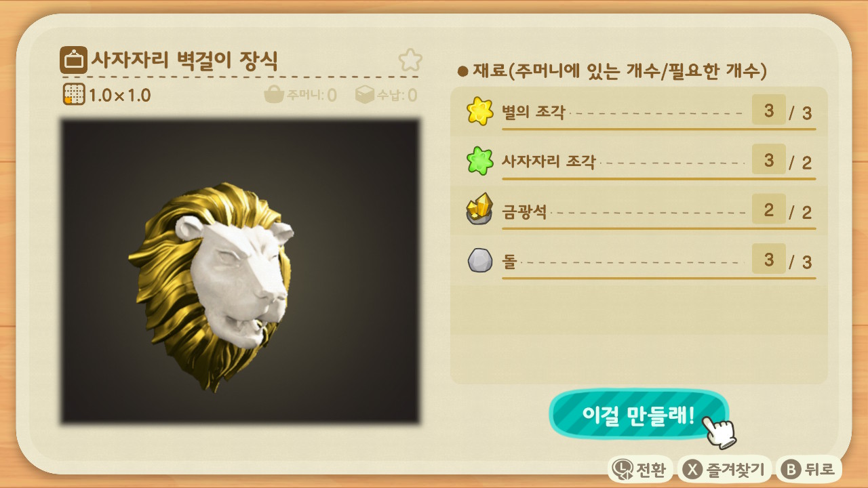The width and height of the screenshot is (868, 488).
Task: Click the 금광석 quantity count box
Action: tap(769, 209)
